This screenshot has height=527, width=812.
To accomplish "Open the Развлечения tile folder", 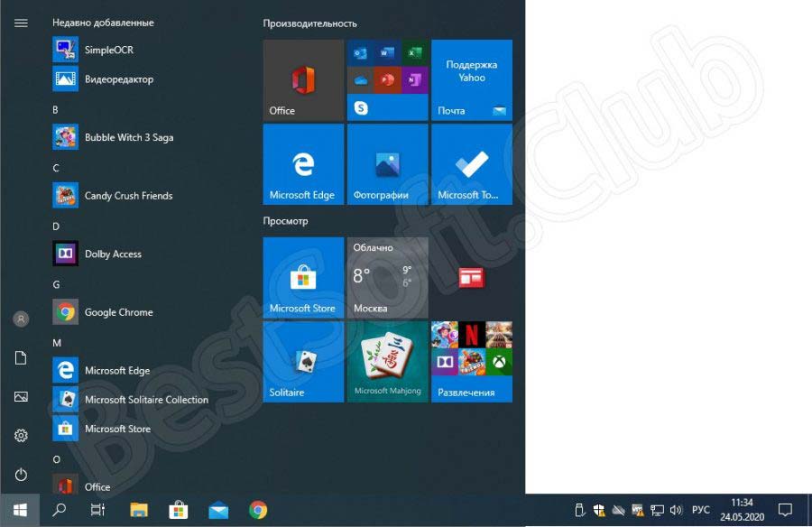I will pyautogui.click(x=472, y=362).
